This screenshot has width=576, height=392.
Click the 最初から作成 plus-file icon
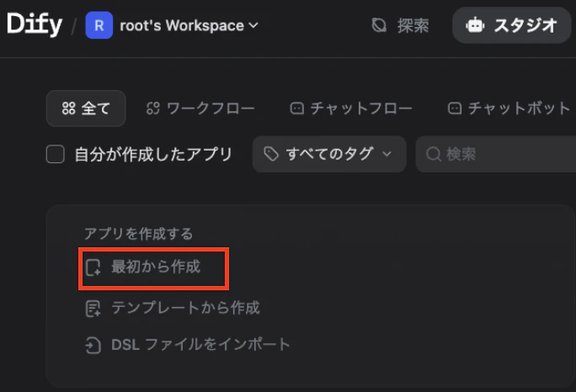pyautogui.click(x=93, y=268)
